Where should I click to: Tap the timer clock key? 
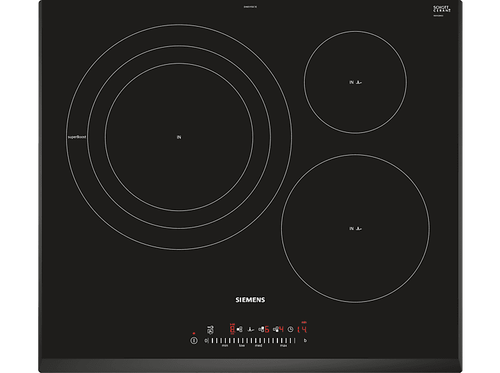pos(290,329)
